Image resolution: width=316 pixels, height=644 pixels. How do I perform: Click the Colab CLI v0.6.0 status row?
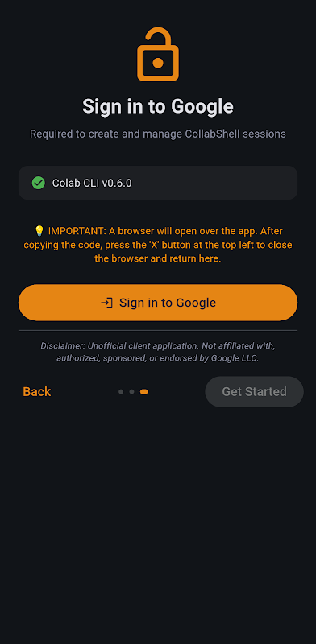(158, 183)
